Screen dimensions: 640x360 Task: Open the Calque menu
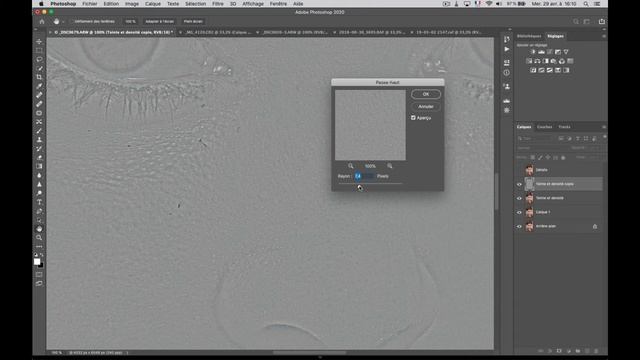point(153,4)
